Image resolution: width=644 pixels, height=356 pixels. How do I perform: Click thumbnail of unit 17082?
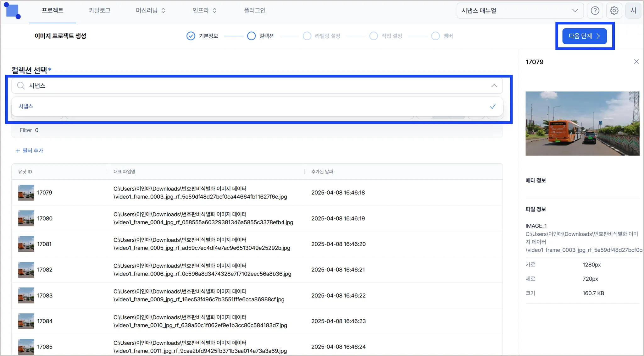[26, 270]
